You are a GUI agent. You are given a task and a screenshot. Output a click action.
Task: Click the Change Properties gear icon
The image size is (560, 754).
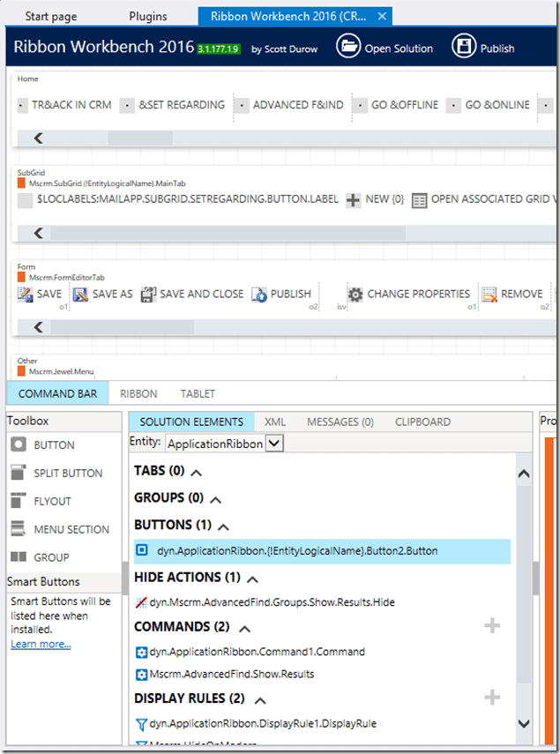355,295
